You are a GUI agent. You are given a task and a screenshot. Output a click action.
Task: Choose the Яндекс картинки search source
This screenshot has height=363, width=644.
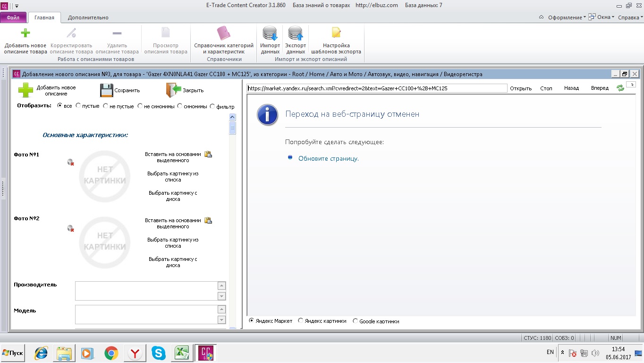300,320
